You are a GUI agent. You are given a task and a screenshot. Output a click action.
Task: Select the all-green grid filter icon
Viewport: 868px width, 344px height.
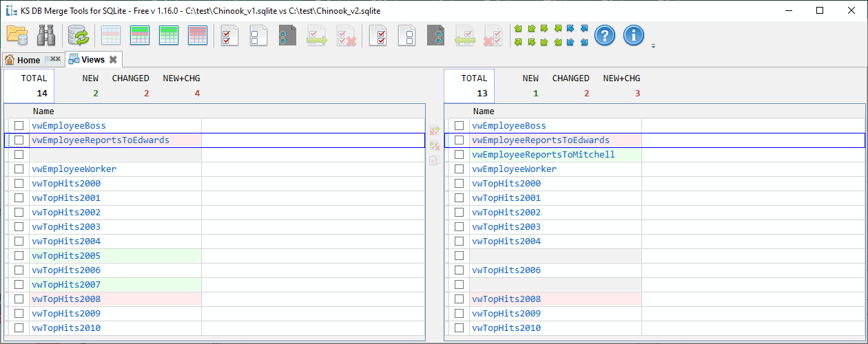[169, 35]
